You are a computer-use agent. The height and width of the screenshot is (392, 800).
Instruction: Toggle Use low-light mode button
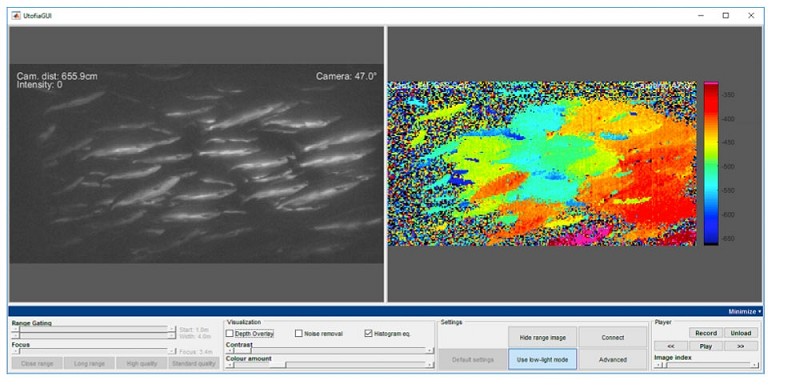click(542, 359)
